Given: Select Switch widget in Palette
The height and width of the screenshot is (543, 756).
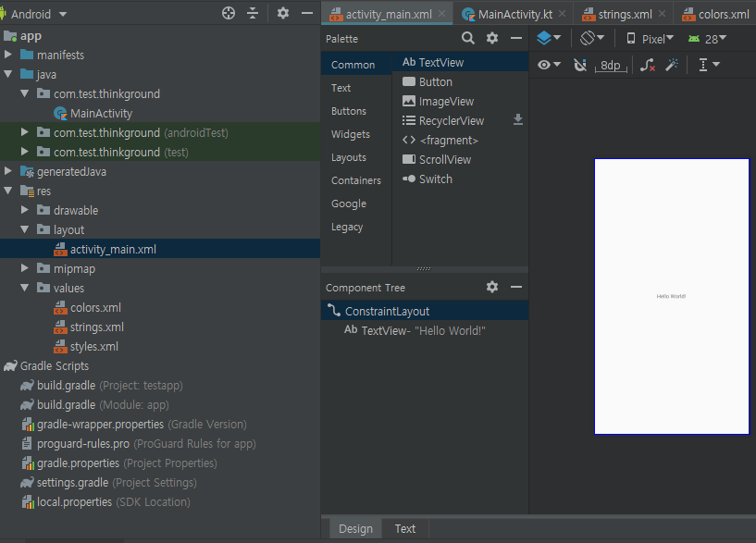Looking at the screenshot, I should pos(461,179).
